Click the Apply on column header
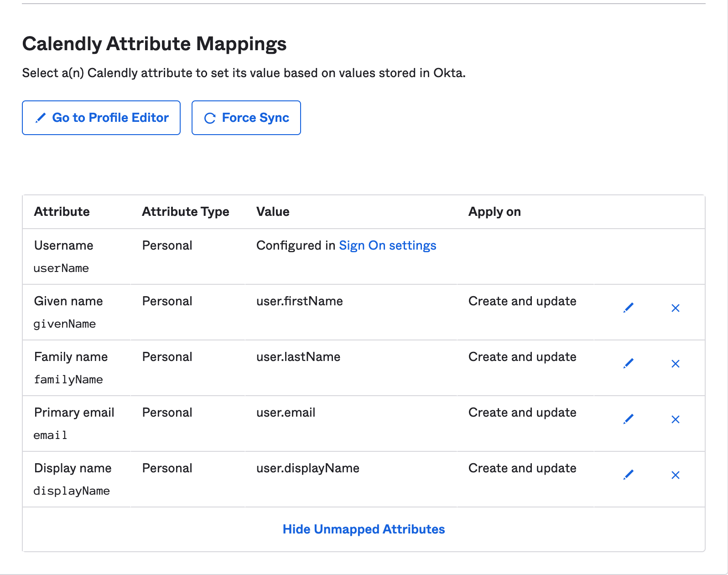The image size is (728, 575). coord(494,212)
